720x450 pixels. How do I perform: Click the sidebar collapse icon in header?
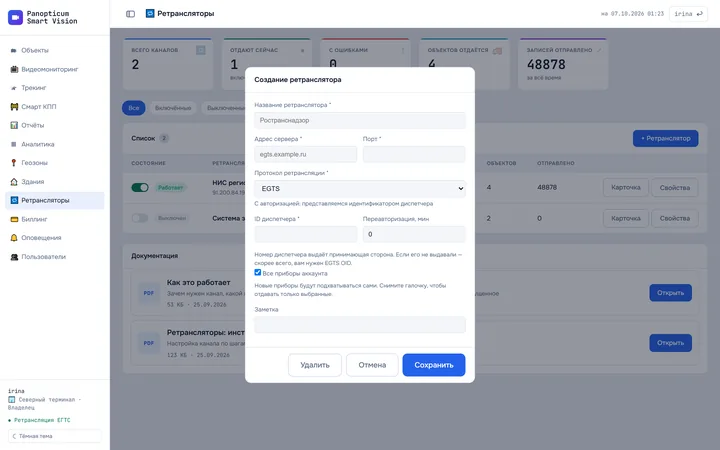(130, 14)
